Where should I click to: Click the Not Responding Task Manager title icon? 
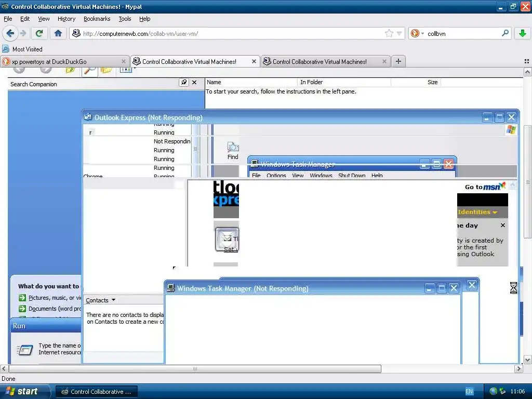tap(171, 288)
